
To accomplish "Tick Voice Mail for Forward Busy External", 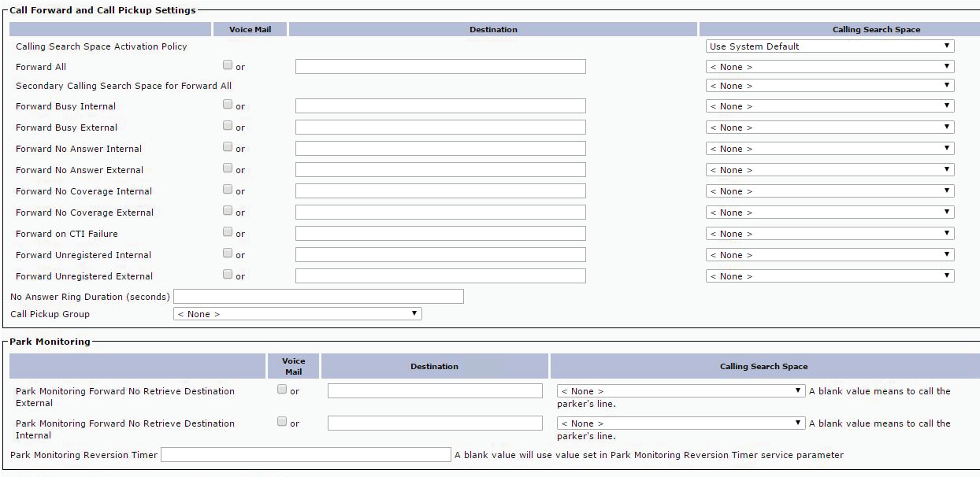I will (228, 126).
